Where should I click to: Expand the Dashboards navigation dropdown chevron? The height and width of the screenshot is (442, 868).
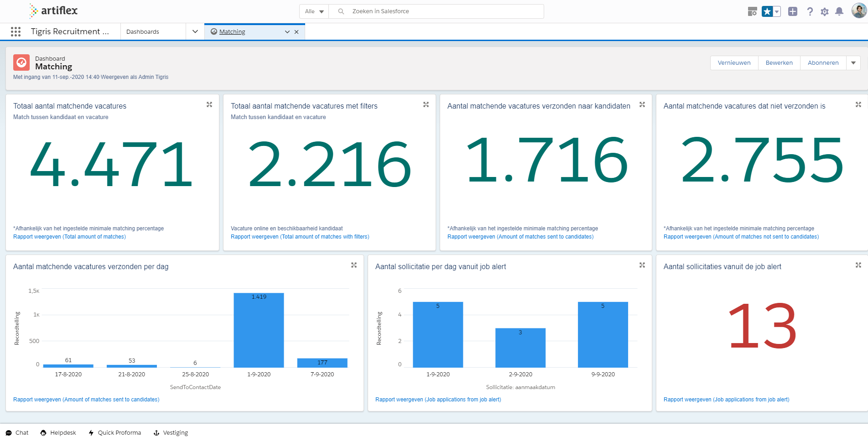pyautogui.click(x=195, y=31)
